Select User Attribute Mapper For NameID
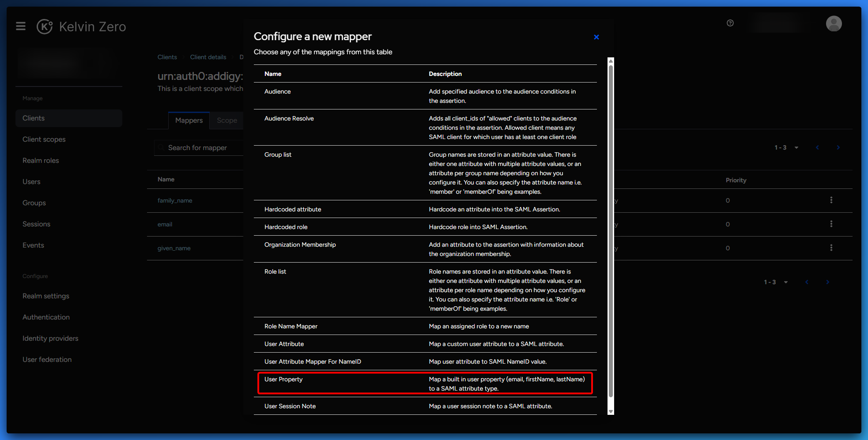 425,361
